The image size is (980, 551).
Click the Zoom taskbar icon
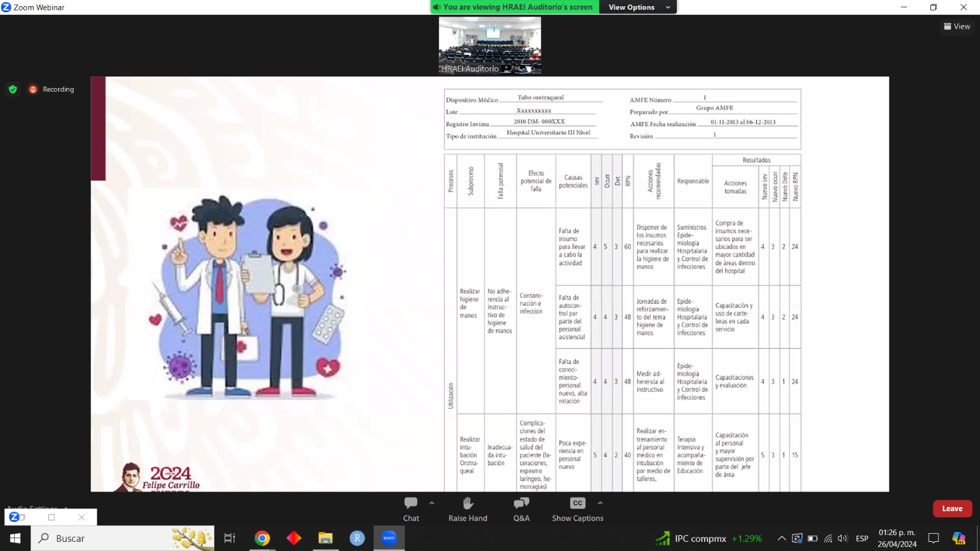[389, 538]
